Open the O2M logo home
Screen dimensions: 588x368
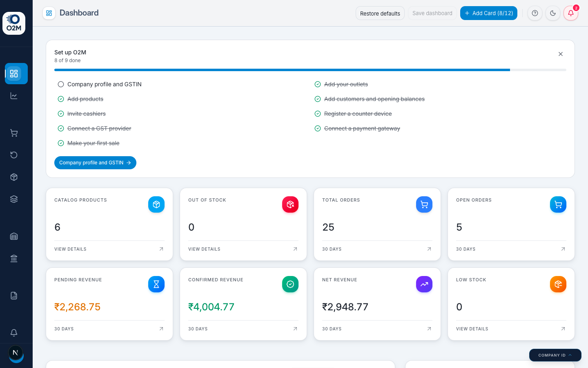point(14,23)
